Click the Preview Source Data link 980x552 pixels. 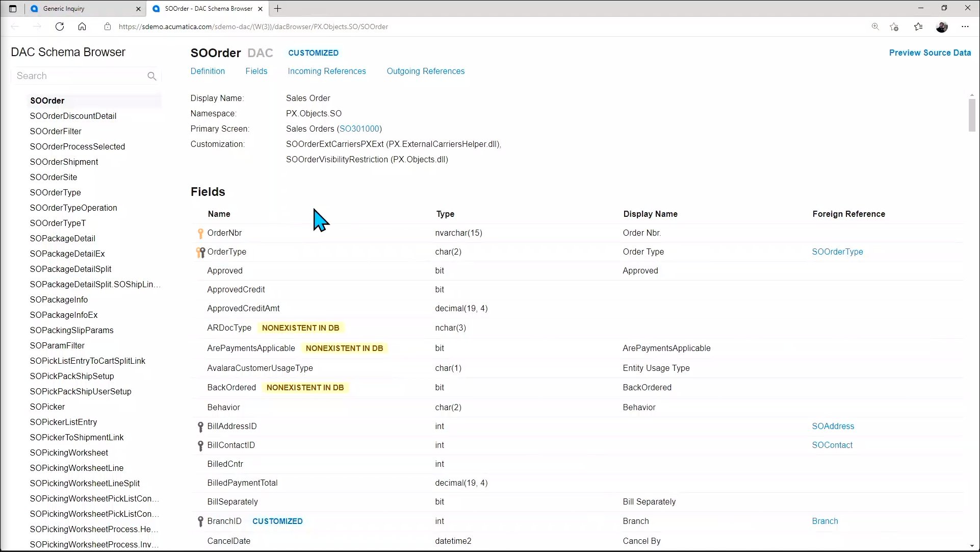[930, 53]
